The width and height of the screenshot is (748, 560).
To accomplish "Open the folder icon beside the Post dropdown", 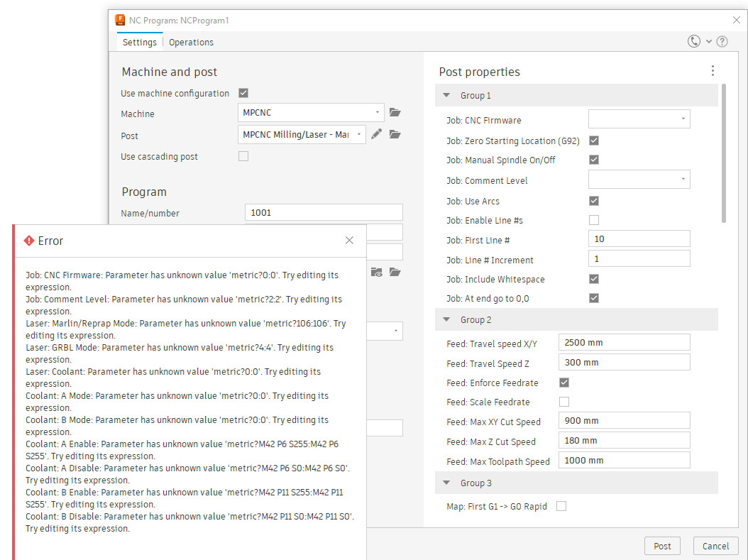I will pyautogui.click(x=395, y=134).
